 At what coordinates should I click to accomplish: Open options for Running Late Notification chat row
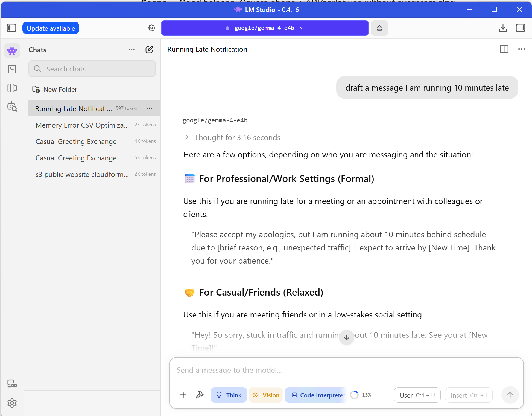(149, 108)
